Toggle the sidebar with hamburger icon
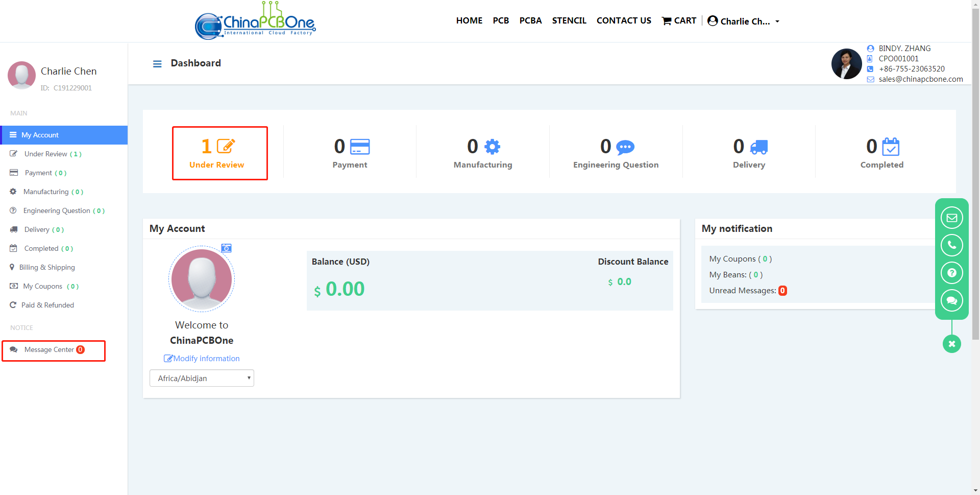This screenshot has width=980, height=495. 157,64
